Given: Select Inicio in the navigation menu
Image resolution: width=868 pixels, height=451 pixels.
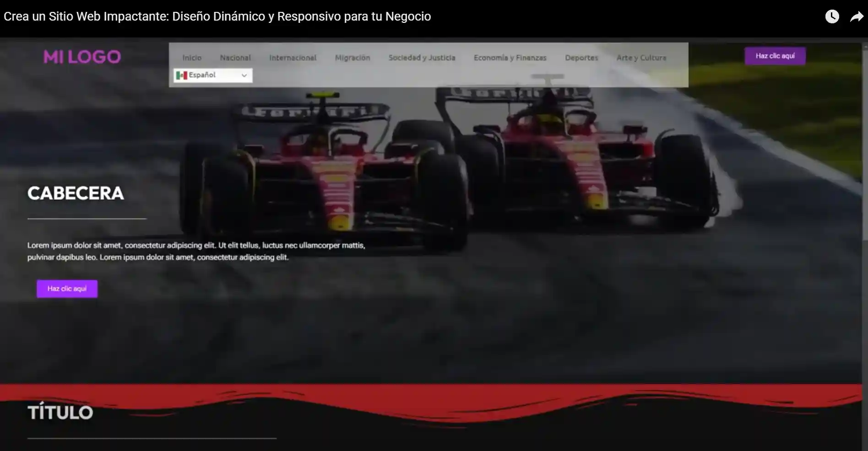Looking at the screenshot, I should click(x=192, y=58).
